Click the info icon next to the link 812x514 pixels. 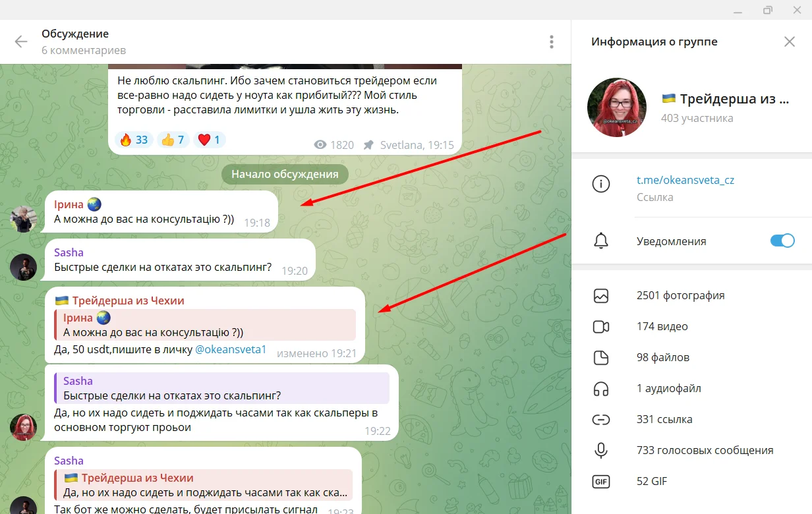[601, 184]
